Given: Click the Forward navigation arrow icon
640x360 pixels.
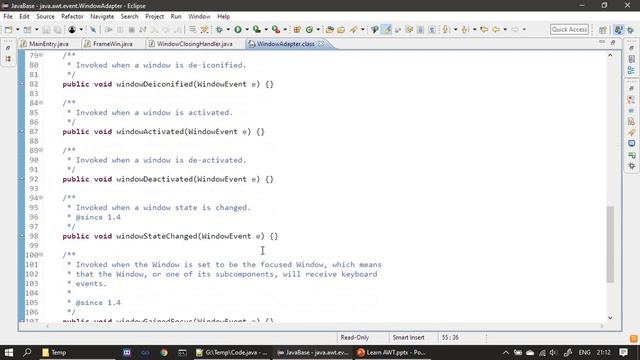Looking at the screenshot, I should point(515,29).
